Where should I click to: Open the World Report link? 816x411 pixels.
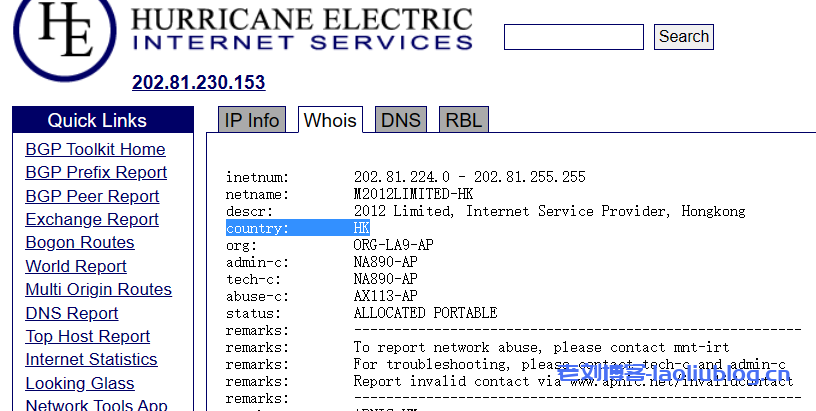point(76,266)
